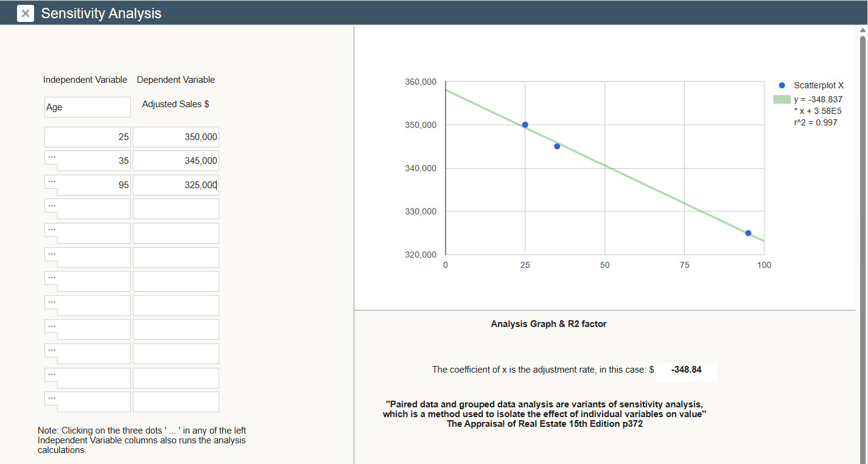Click the Adjusted Sales field showing 345,000
Image resolution: width=868 pixels, height=464 pixels.
point(175,161)
